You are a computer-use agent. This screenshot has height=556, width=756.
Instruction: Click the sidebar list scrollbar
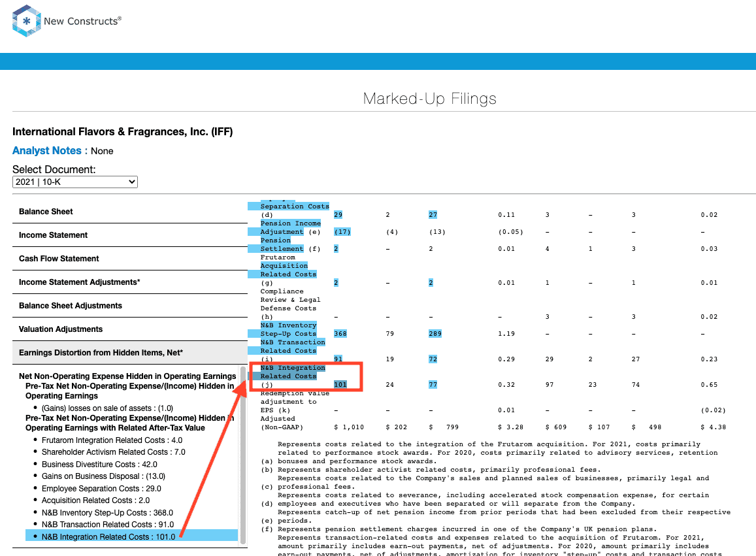(243, 455)
